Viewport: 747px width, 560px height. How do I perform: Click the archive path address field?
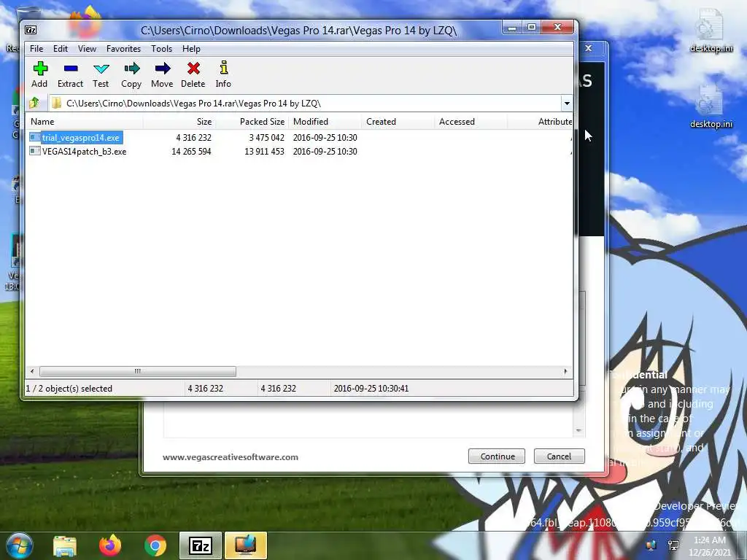[305, 104]
